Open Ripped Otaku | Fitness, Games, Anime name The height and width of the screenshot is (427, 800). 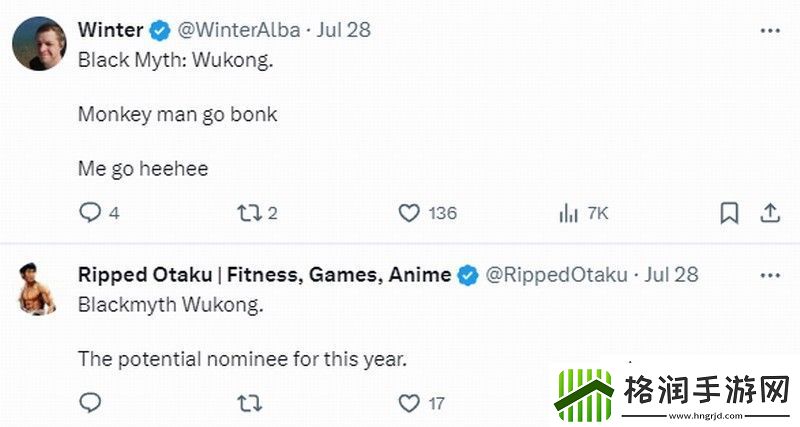tap(264, 275)
